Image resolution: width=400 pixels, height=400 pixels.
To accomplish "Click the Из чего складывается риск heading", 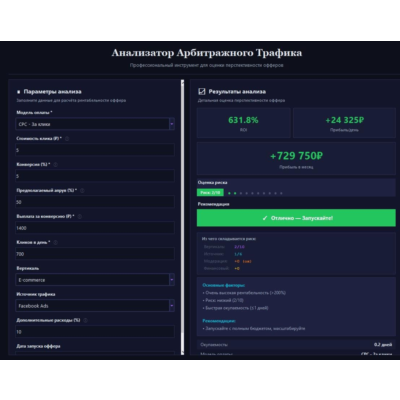I will coord(229,239).
